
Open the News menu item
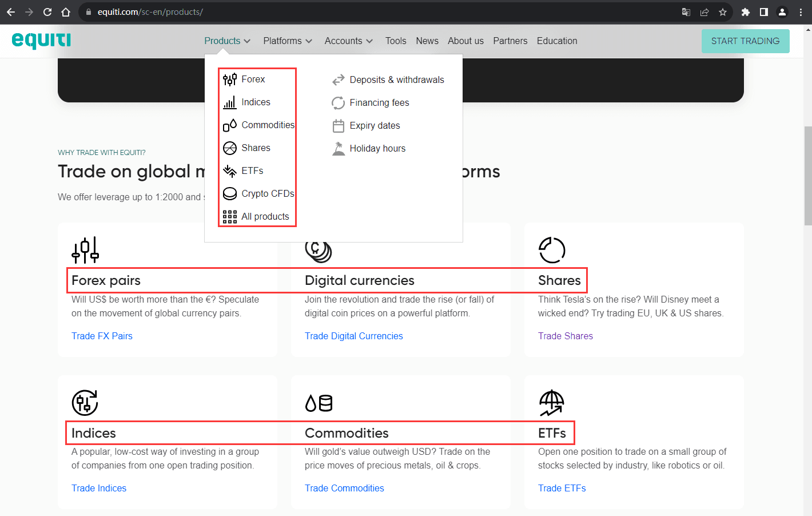coord(427,41)
